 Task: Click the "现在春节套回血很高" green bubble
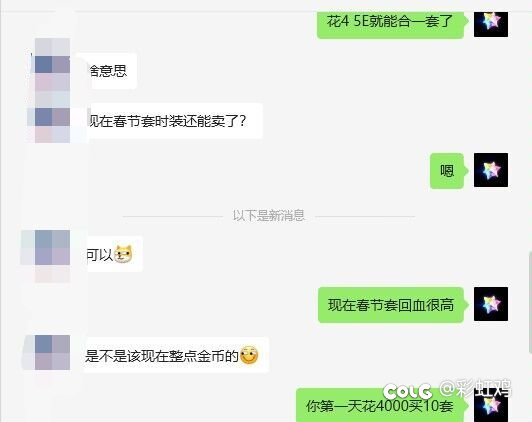point(391,305)
